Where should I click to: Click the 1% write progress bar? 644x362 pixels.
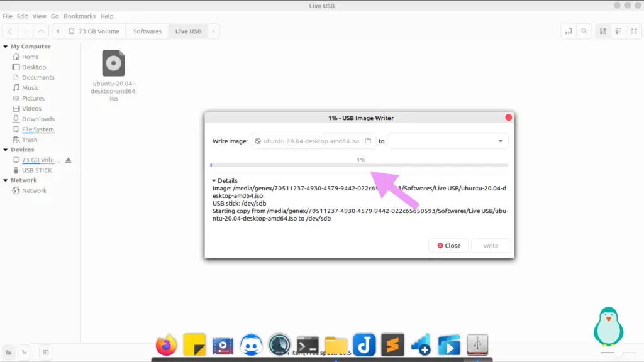pyautogui.click(x=360, y=165)
